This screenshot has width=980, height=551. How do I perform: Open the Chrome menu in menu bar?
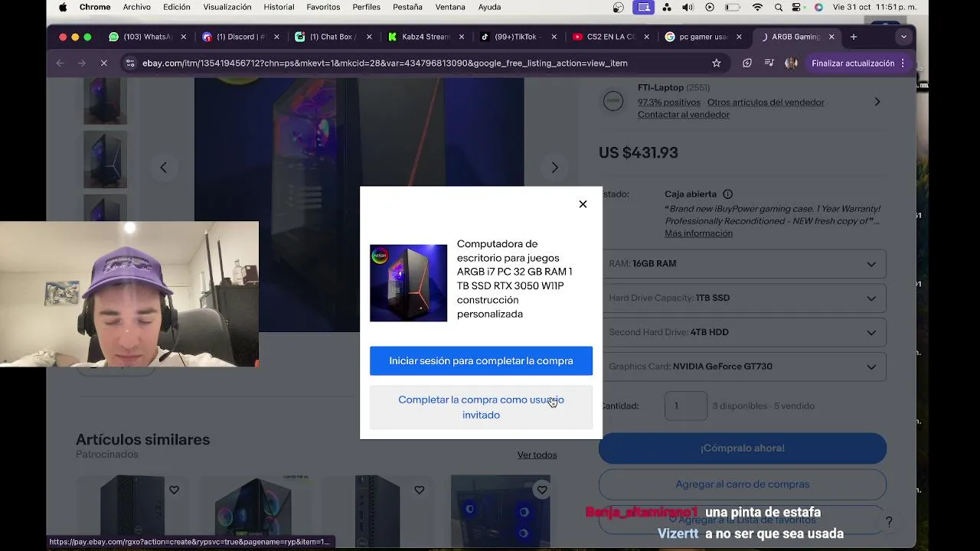click(x=95, y=8)
